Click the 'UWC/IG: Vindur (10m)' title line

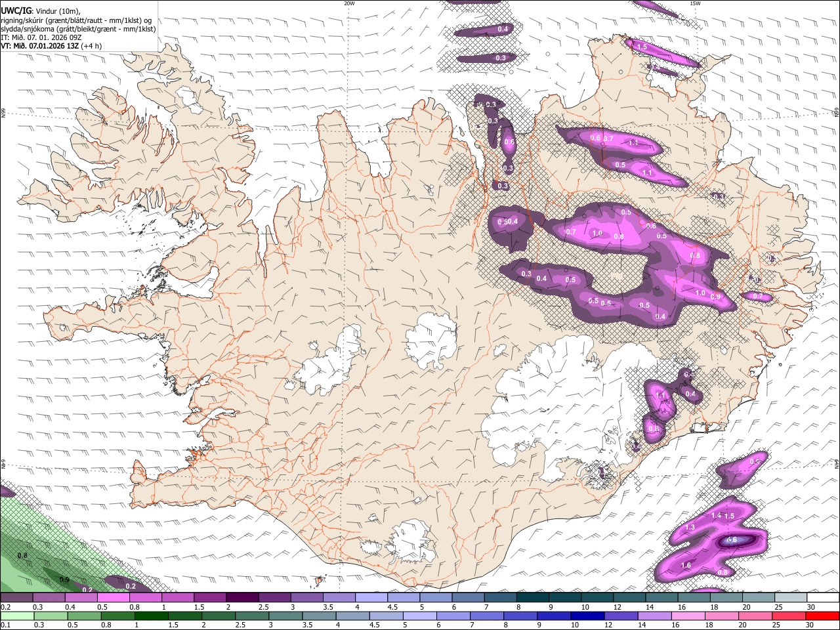click(x=40, y=10)
